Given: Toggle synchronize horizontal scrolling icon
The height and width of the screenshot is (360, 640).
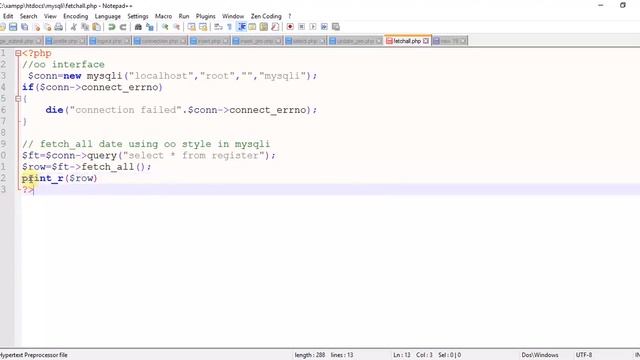Looking at the screenshot, I should (203, 27).
